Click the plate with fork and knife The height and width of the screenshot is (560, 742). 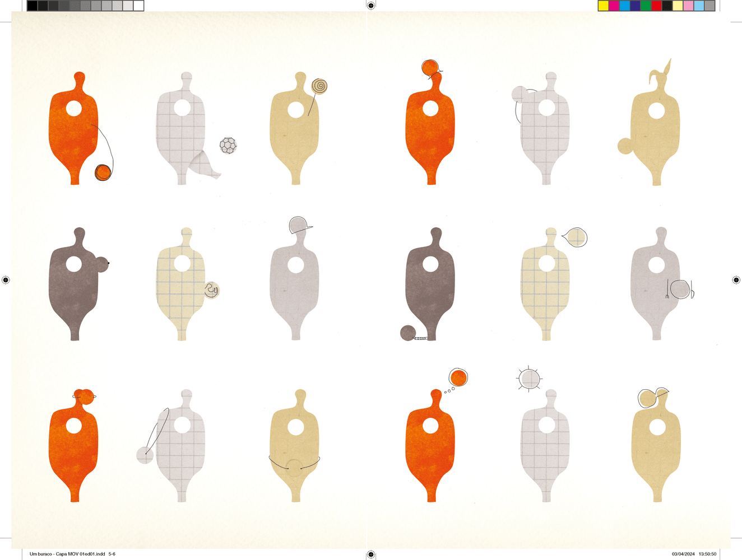(x=680, y=289)
